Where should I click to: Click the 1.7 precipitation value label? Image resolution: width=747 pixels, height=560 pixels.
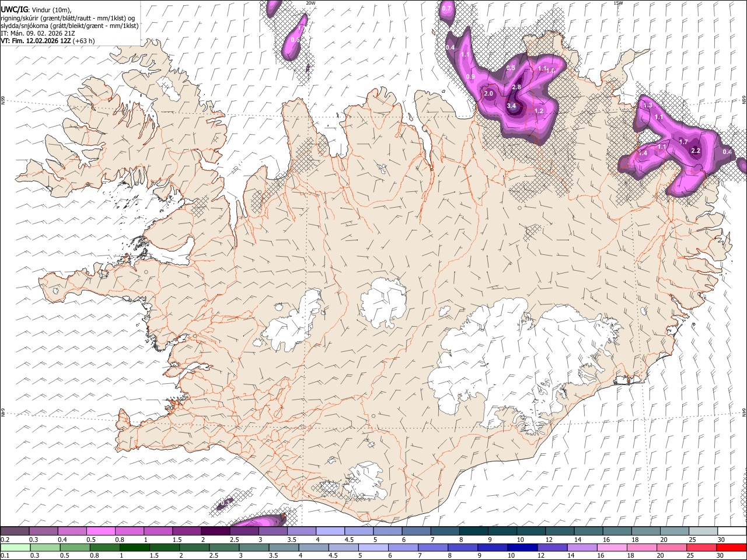pyautogui.click(x=683, y=142)
